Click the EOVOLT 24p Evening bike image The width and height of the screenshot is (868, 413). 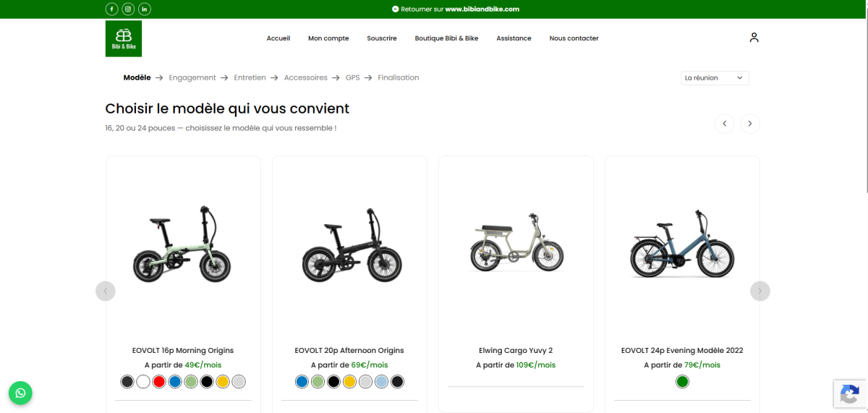click(x=682, y=244)
